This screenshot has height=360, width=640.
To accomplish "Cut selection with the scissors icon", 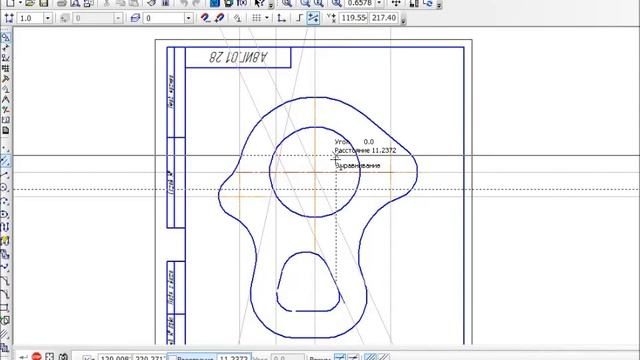I will pos(107,3).
